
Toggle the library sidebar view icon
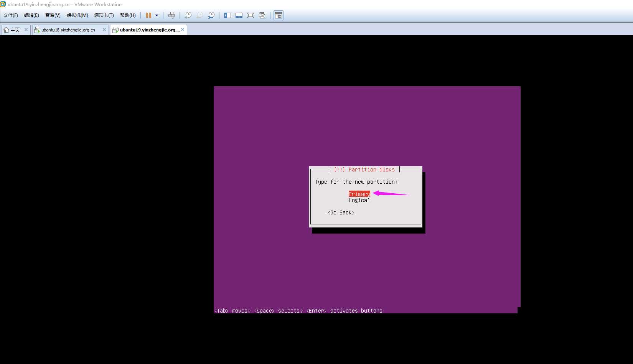click(x=227, y=15)
